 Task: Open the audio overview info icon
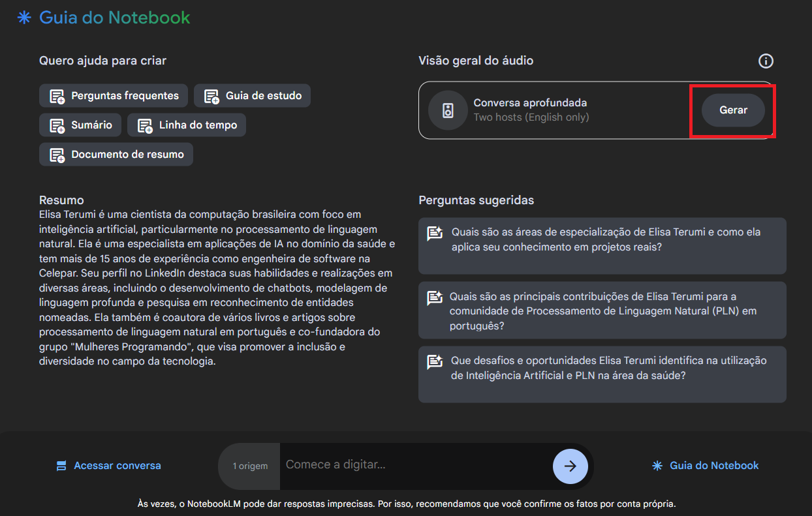click(x=766, y=61)
